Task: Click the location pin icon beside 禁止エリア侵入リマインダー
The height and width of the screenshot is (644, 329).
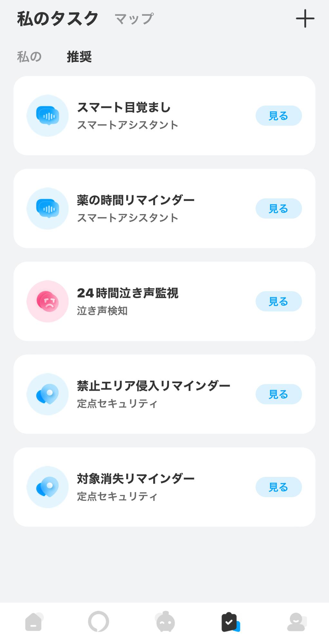Action: pos(48,394)
